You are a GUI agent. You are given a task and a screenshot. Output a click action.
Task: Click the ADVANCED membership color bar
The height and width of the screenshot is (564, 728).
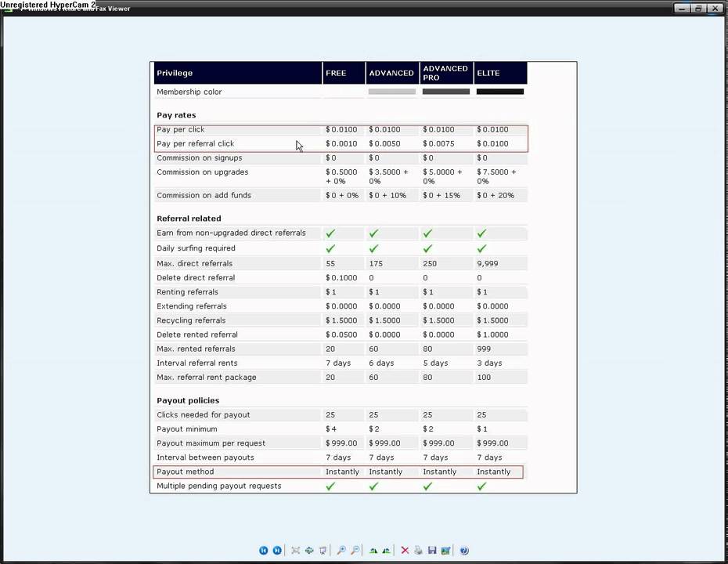click(x=392, y=92)
